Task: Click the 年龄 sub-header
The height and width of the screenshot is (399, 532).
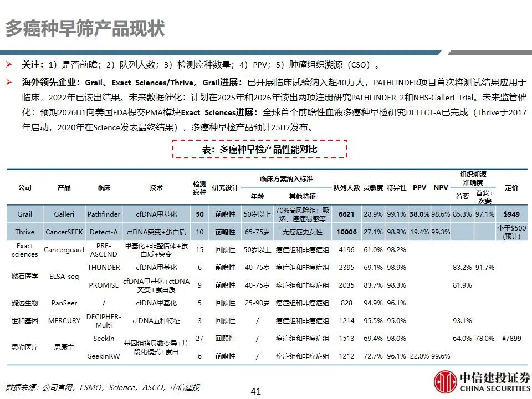Action: (x=257, y=196)
